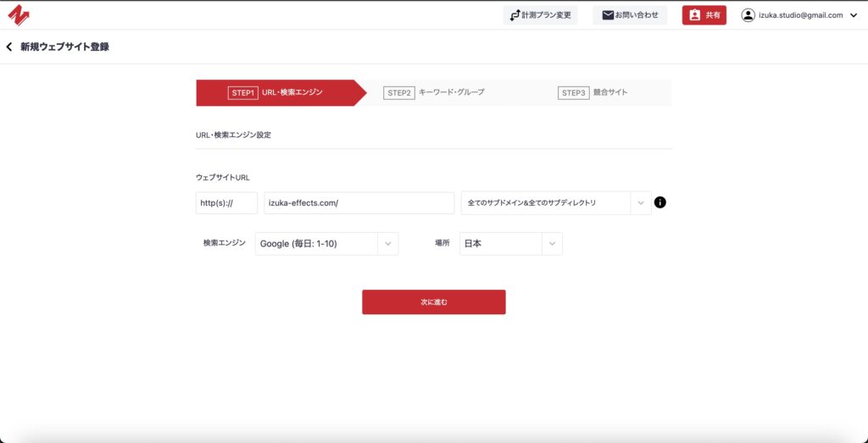The image size is (868, 443).
Task: Click the back arrow beside 新規ウェブサイト登録
Action: [9, 47]
